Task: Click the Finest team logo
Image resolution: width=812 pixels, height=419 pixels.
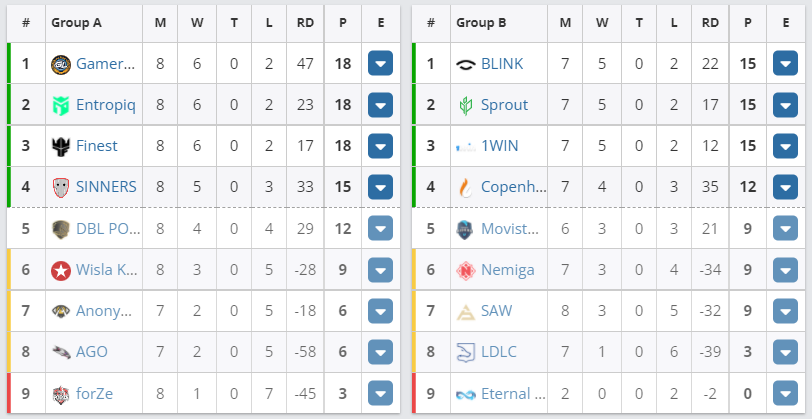Action: pos(61,146)
